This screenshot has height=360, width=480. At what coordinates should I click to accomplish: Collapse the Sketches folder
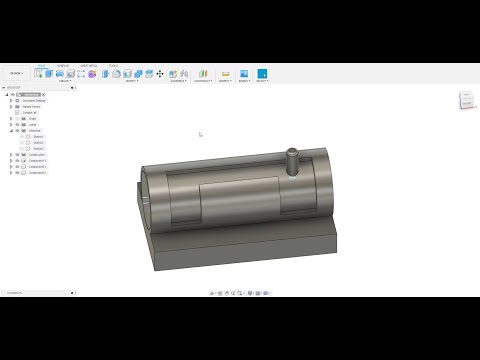coord(11,131)
